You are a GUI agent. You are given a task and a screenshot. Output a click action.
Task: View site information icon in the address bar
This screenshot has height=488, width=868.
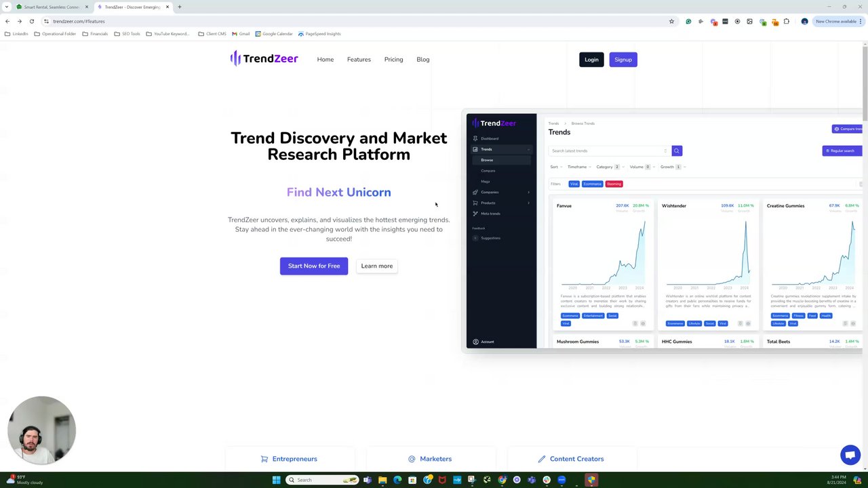46,21
